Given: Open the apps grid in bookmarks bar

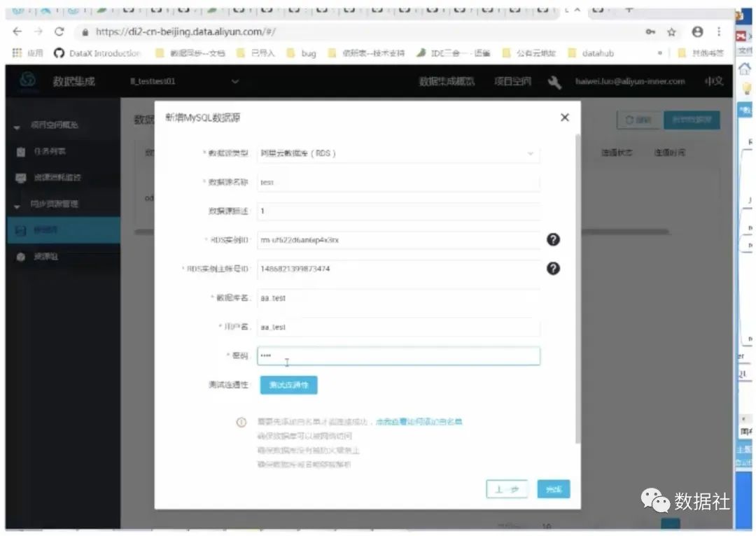Looking at the screenshot, I should [x=17, y=52].
